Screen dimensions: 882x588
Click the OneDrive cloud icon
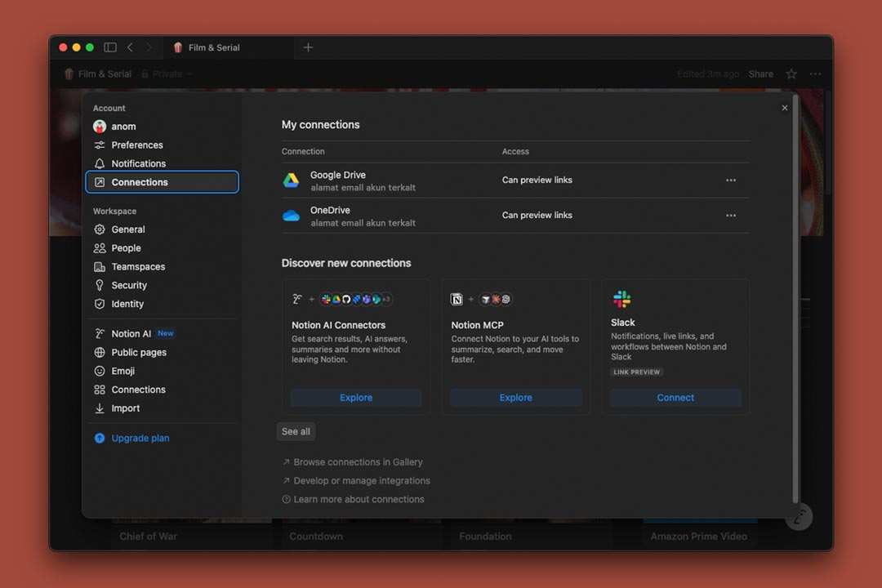point(291,216)
